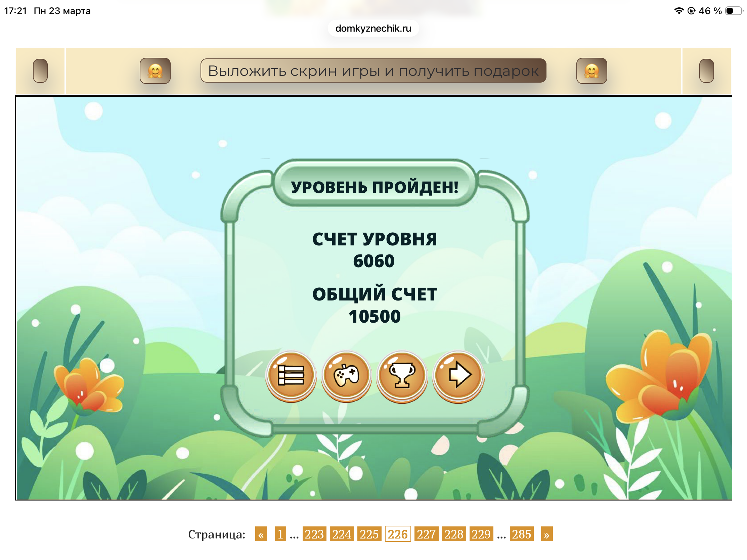Click the gamepad more-games button
Image resolution: width=747 pixels, height=560 pixels.
346,375
